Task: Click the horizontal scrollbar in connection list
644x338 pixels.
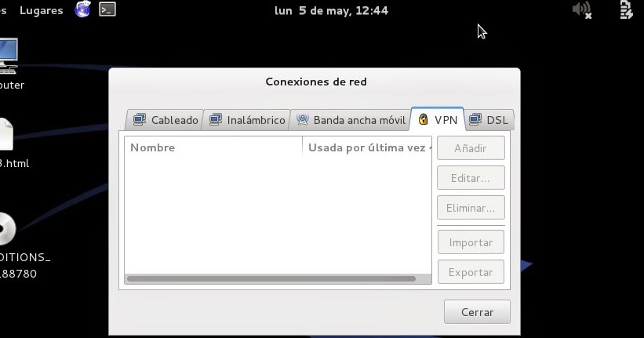Action: pyautogui.click(x=271, y=279)
